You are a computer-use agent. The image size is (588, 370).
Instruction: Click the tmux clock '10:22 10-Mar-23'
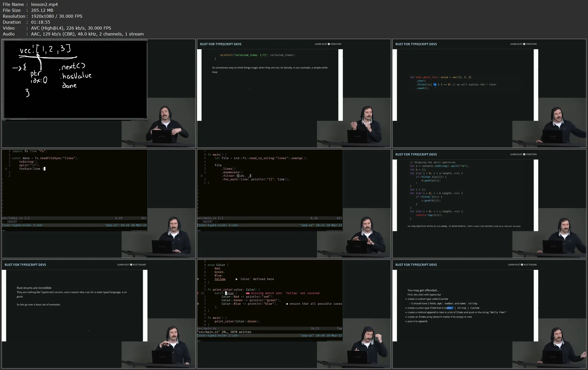(329, 225)
